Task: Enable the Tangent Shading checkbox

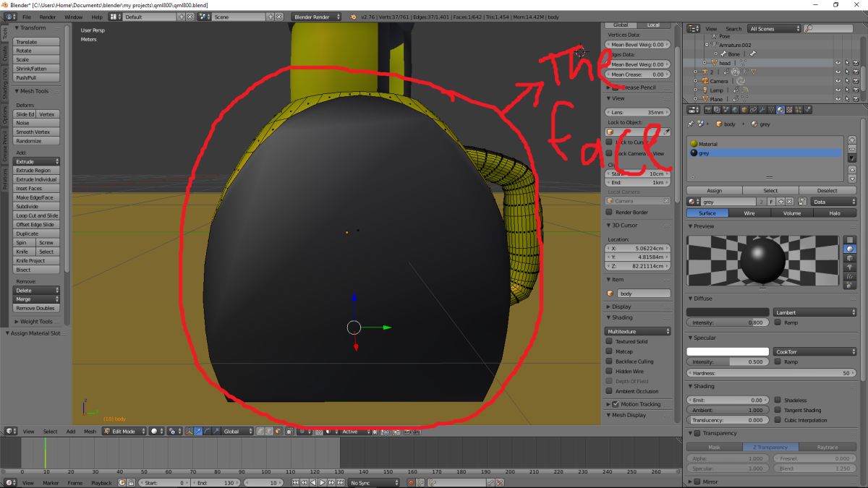Action: point(778,410)
